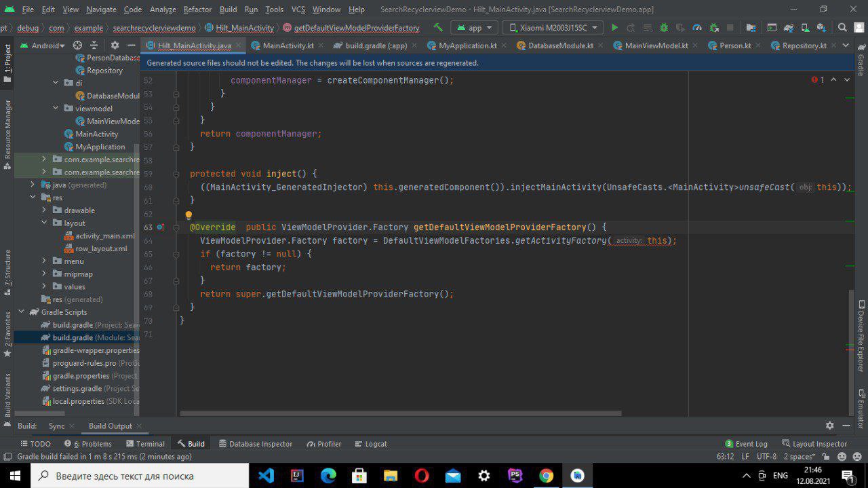The width and height of the screenshot is (868, 488).
Task: Open the Logcat tool window
Action: pos(370,444)
